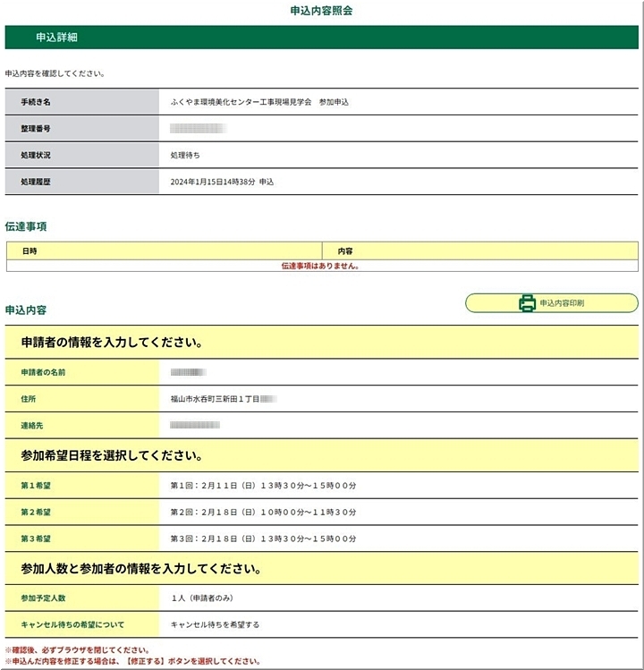
Task: Click the blurred 申請者の名前 value
Action: pyautogui.click(x=188, y=371)
